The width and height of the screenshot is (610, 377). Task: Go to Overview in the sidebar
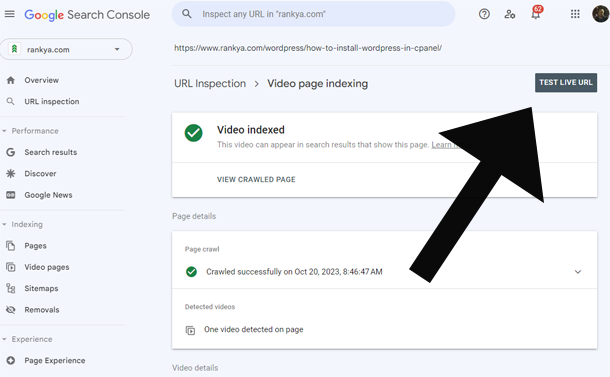coord(42,80)
